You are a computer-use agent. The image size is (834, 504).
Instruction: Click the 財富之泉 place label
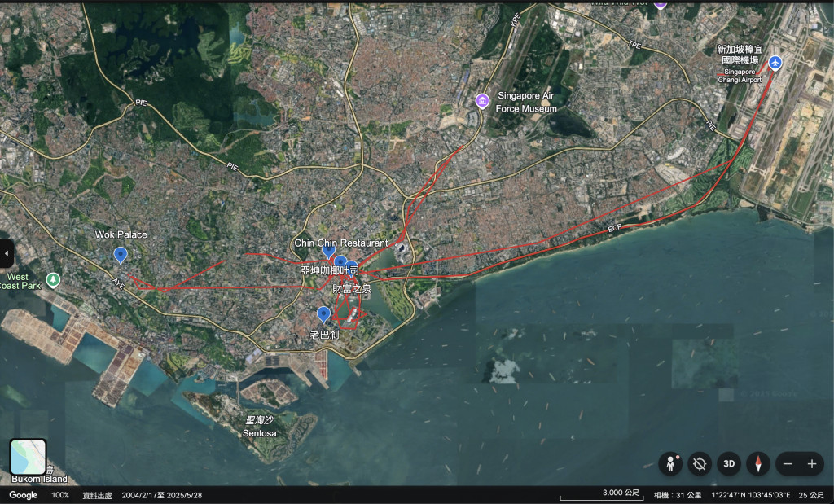coord(351,289)
